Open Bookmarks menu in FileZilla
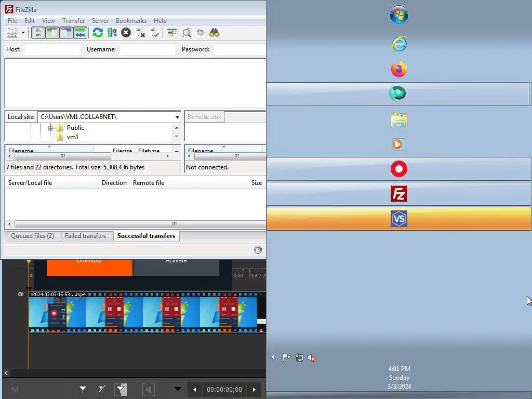 coord(131,21)
